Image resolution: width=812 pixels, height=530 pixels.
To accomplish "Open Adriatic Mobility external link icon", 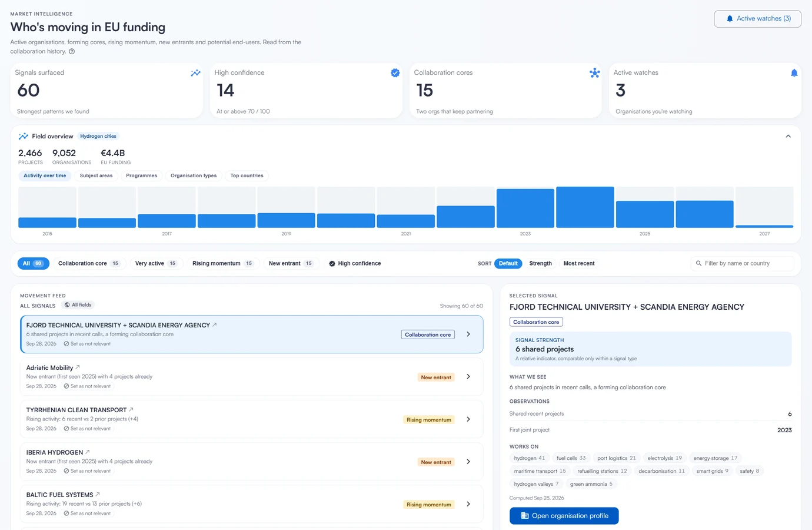I will tap(78, 367).
